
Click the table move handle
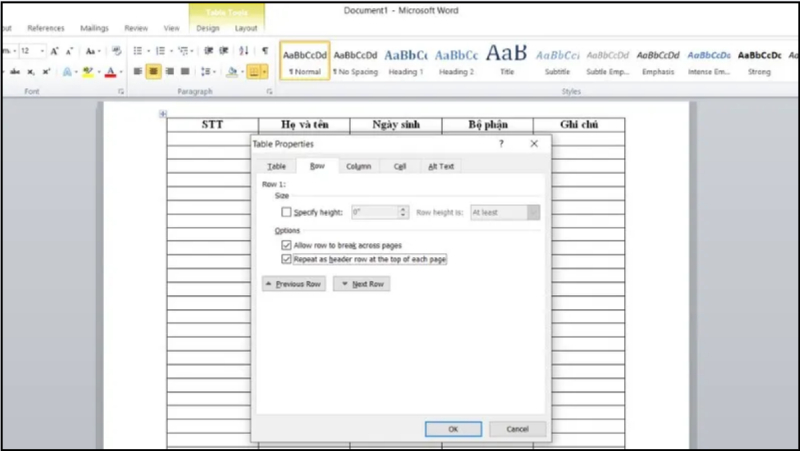point(163,114)
